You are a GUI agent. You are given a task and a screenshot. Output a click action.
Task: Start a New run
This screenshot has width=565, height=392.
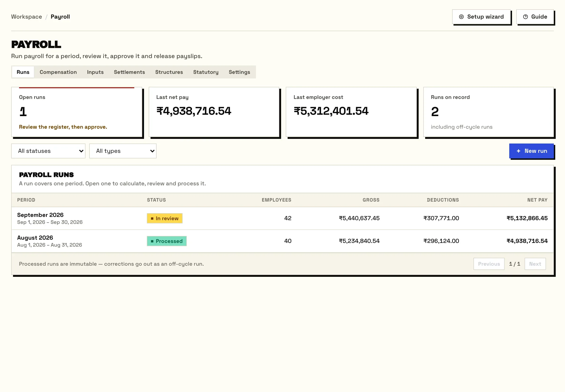click(x=532, y=151)
